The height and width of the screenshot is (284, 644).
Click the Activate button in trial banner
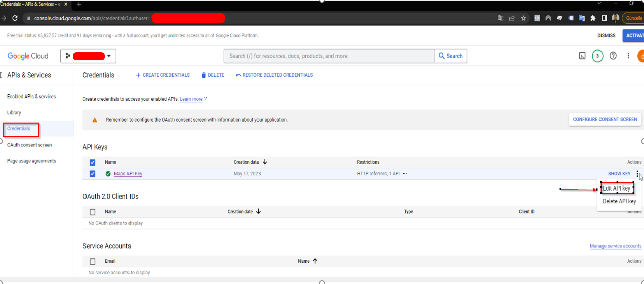(634, 36)
